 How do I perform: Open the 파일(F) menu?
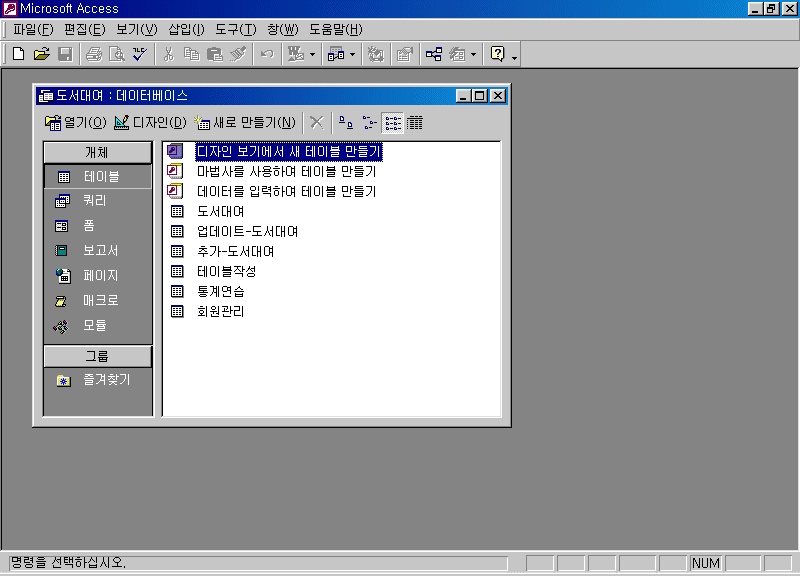[x=33, y=29]
